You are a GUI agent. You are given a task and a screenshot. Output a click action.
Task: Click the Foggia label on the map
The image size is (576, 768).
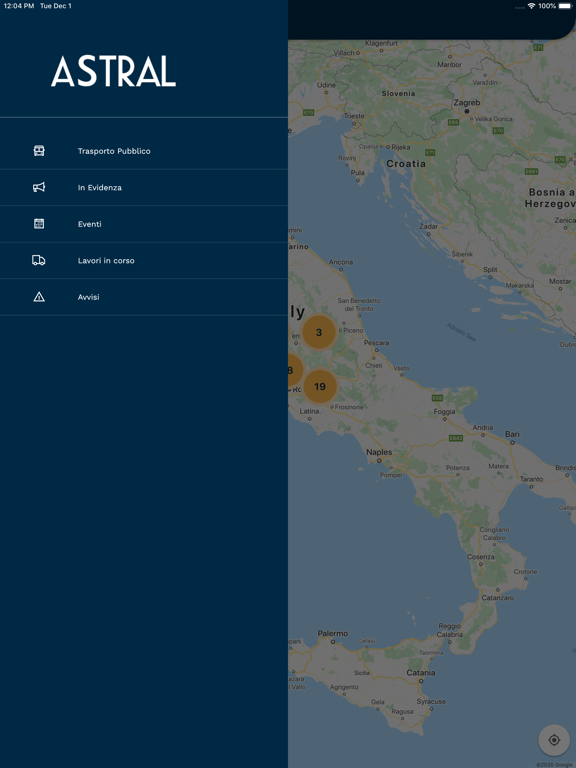tap(444, 412)
